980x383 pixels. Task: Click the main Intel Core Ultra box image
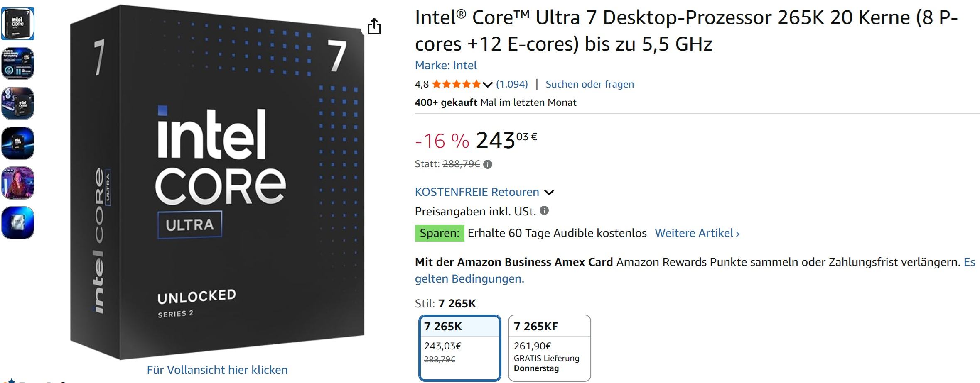point(217,183)
